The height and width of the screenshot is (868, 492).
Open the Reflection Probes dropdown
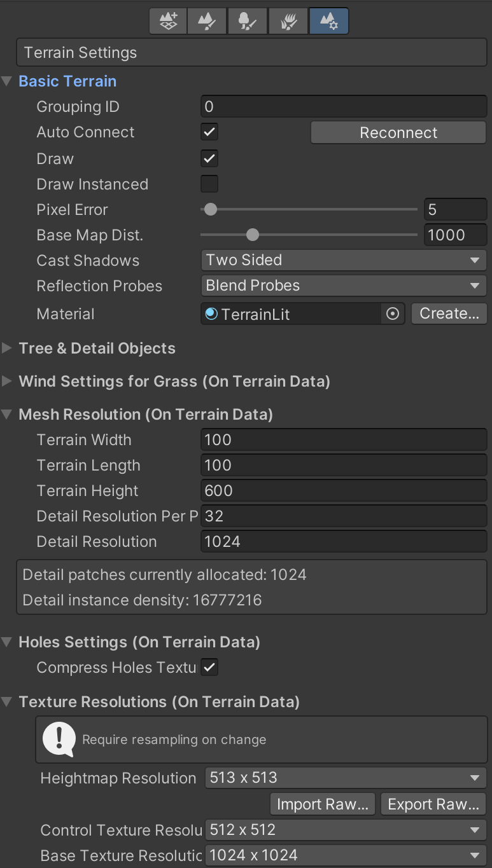344,286
